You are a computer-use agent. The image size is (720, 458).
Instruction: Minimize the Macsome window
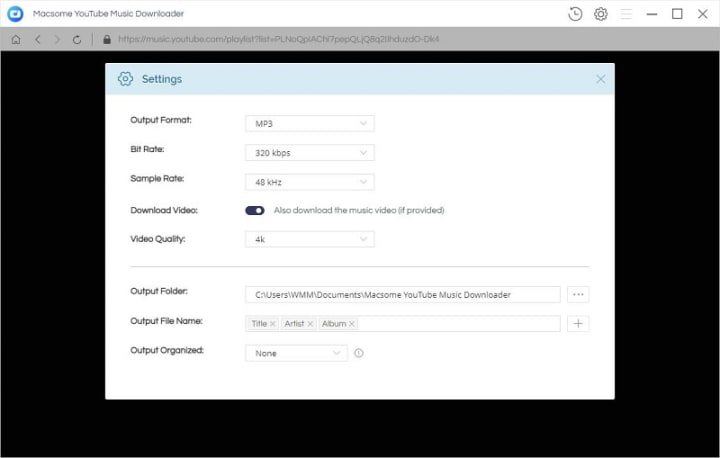pos(652,14)
